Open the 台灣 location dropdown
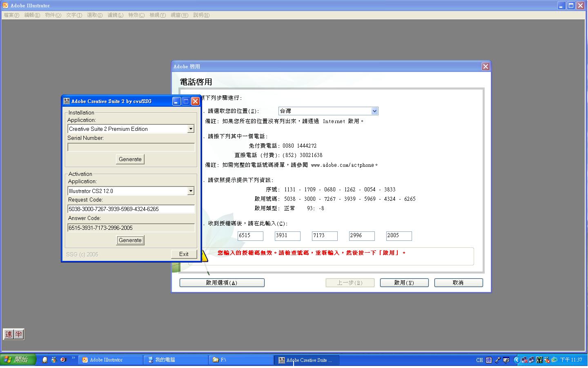The image size is (588, 368). pos(328,111)
